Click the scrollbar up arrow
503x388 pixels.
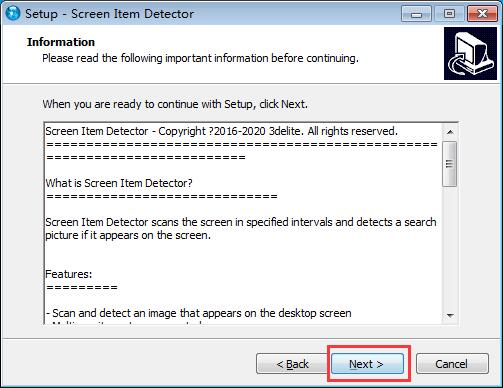click(450, 132)
